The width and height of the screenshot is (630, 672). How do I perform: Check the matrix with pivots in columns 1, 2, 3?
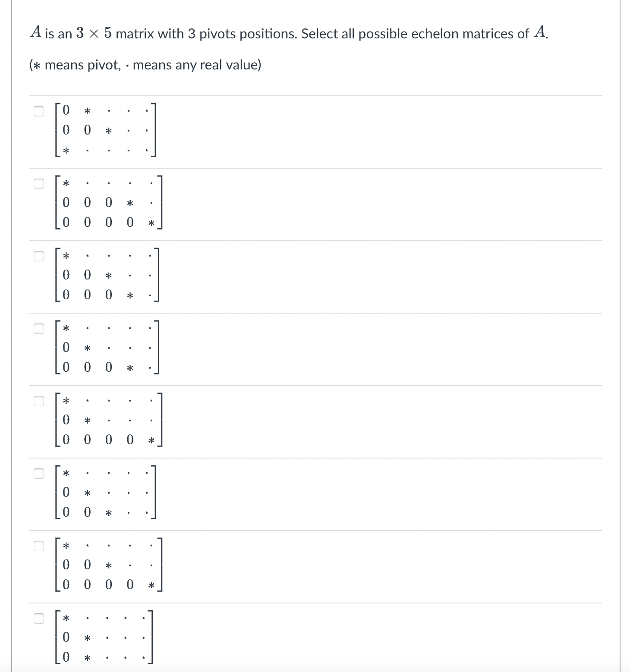[x=38, y=474]
